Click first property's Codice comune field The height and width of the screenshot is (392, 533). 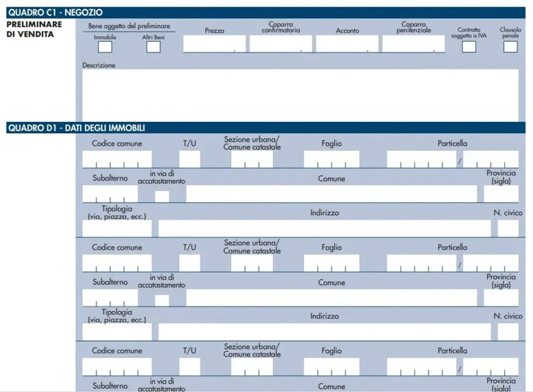117,159
